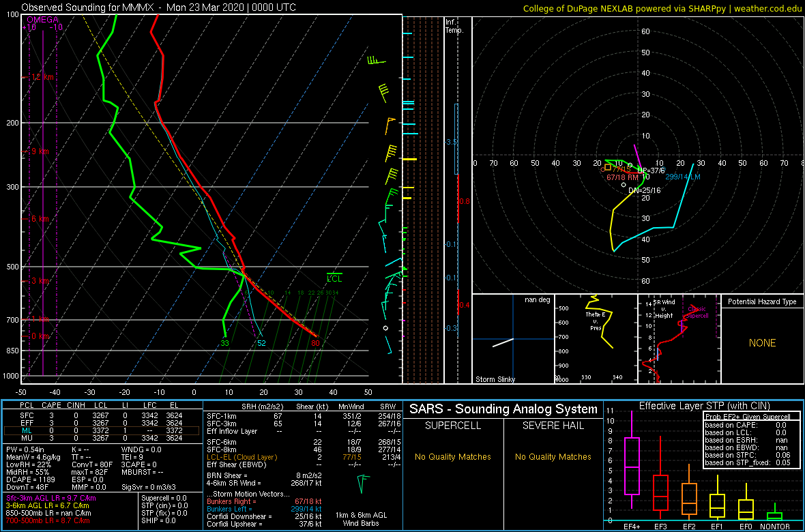
Task: Click the 67/18 RM hodograph label
Action: pos(622,177)
